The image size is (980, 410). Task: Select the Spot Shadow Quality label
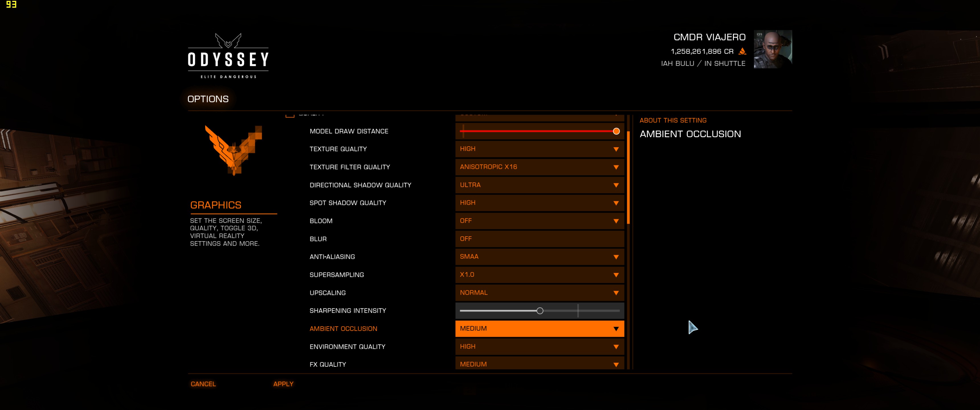pos(348,203)
